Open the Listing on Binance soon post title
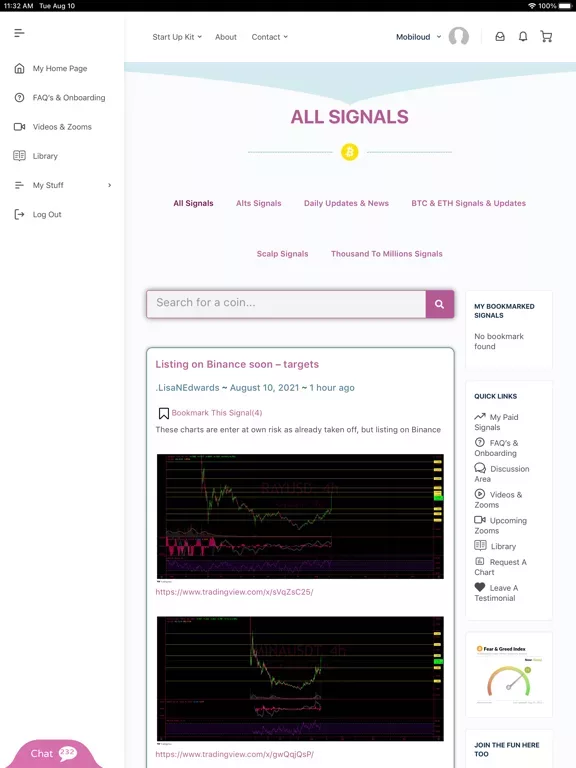The width and height of the screenshot is (576, 768). click(x=237, y=364)
